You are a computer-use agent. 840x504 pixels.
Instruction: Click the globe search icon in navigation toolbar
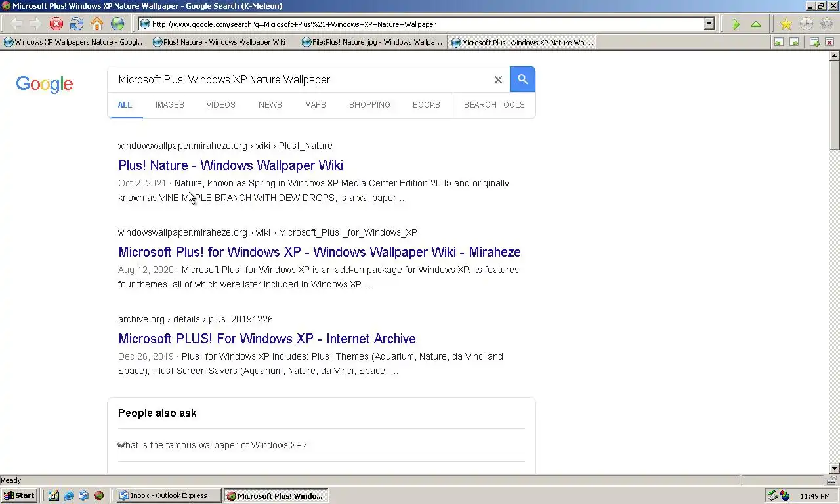point(117,24)
